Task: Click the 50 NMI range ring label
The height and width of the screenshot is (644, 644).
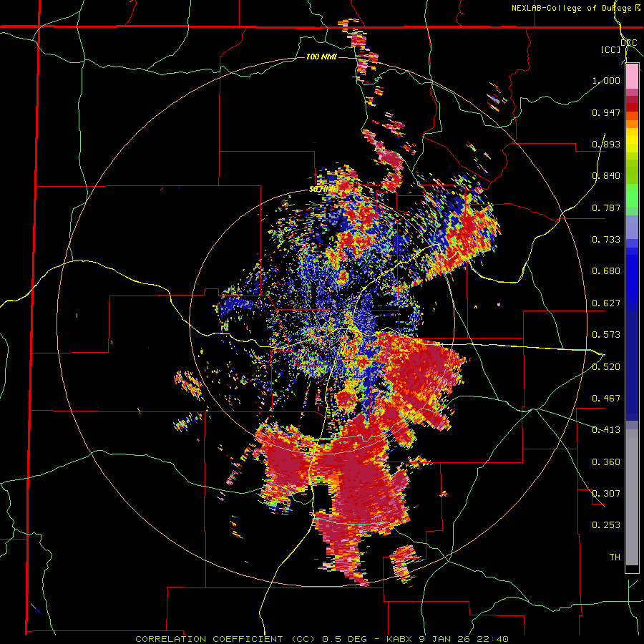Action: pyautogui.click(x=323, y=190)
